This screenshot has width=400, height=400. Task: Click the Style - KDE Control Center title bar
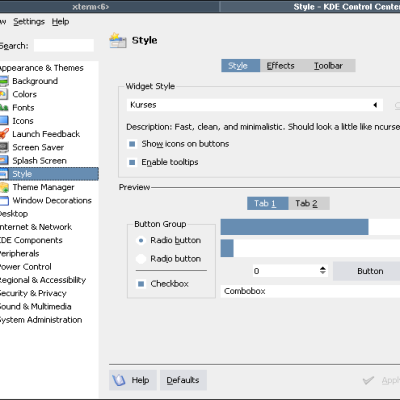(x=310, y=7)
